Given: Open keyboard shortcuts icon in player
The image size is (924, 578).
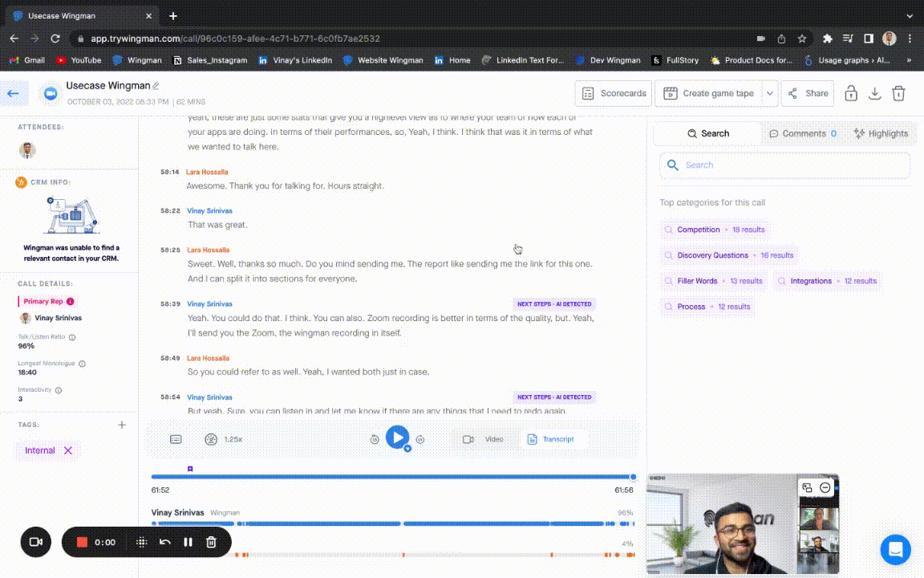Looking at the screenshot, I should (x=176, y=439).
